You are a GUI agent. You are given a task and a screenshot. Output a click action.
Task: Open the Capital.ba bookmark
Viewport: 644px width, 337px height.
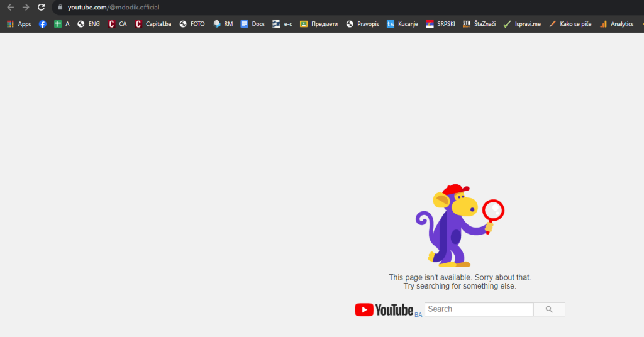pyautogui.click(x=153, y=24)
